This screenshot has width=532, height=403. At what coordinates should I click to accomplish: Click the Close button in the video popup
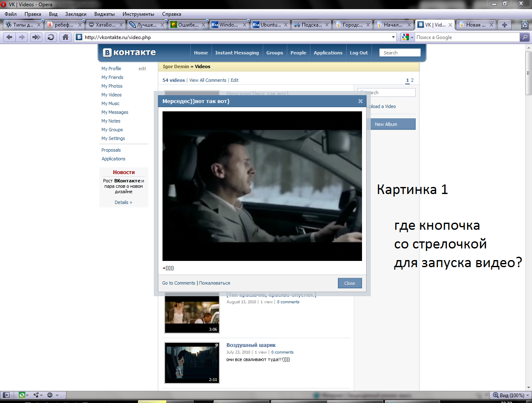pyautogui.click(x=350, y=283)
